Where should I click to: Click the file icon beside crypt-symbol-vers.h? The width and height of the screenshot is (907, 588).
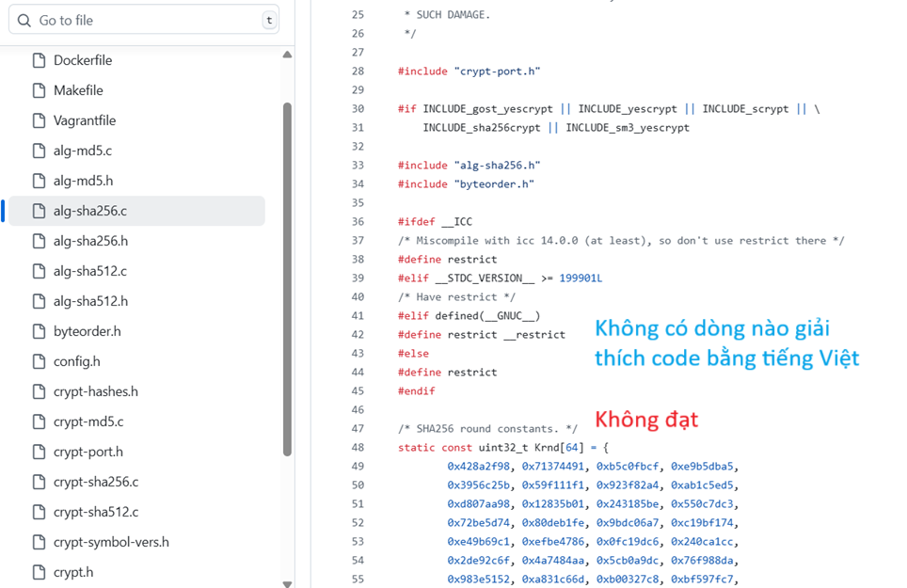39,541
